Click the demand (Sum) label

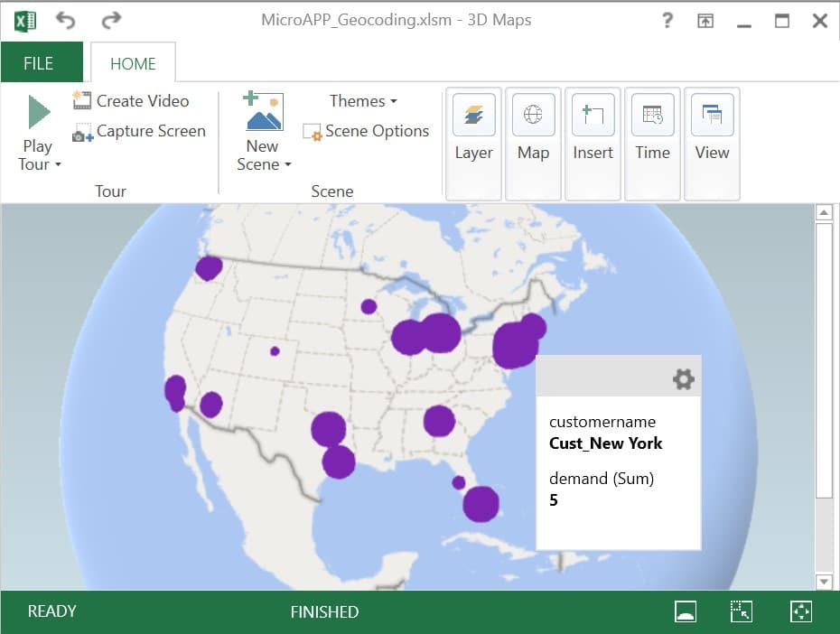pos(602,478)
